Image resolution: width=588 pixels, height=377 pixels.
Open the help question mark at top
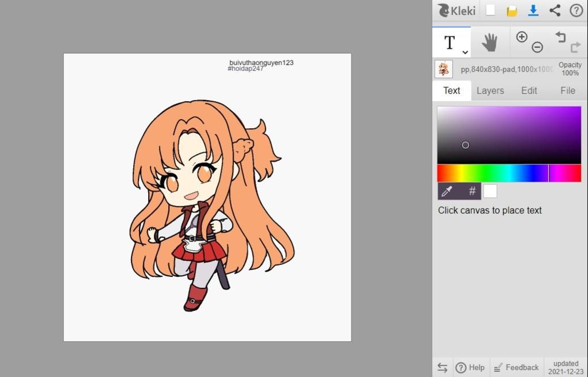click(576, 10)
